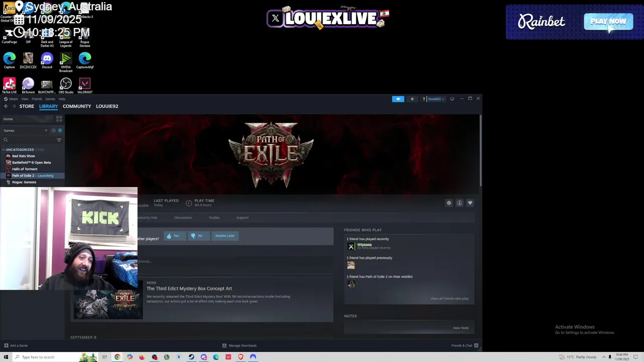Switch to the LIBRARY tab
Screen dimensions: 644x362
pyautogui.click(x=48, y=106)
